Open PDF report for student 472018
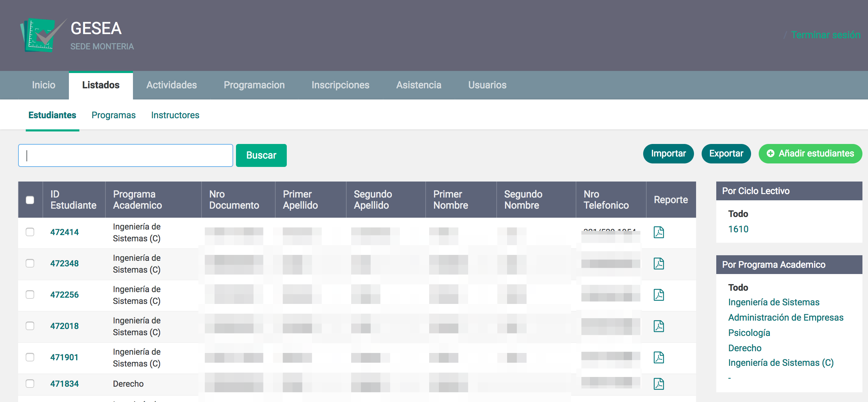 658,326
